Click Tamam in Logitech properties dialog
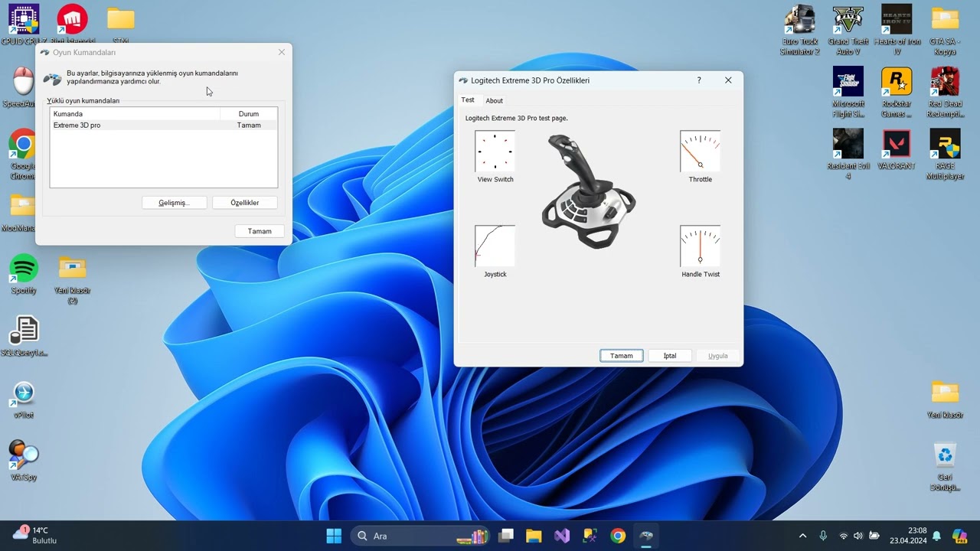980x551 pixels. pyautogui.click(x=622, y=356)
